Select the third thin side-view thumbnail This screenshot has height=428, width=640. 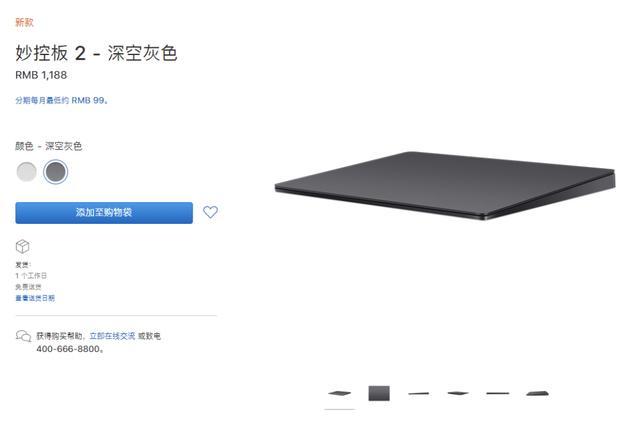pos(418,393)
